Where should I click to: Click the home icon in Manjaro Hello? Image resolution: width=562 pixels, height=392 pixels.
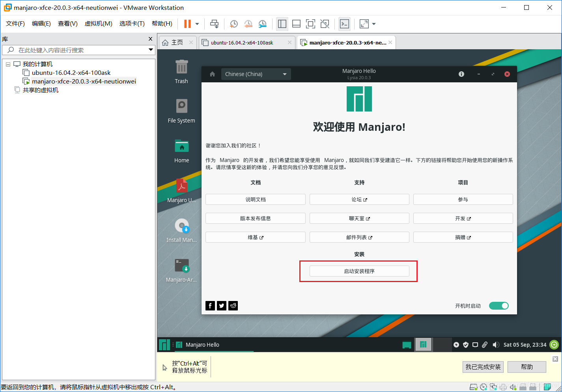tap(212, 74)
